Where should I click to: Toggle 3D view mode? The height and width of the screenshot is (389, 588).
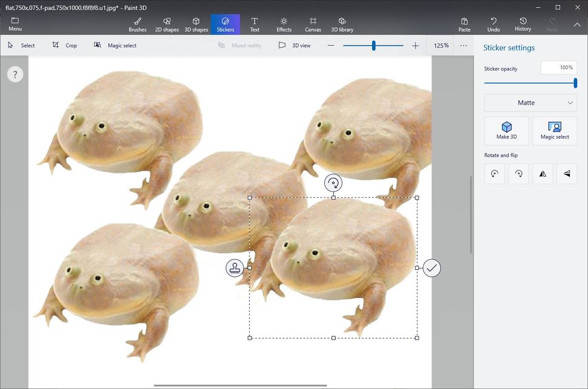click(x=295, y=45)
